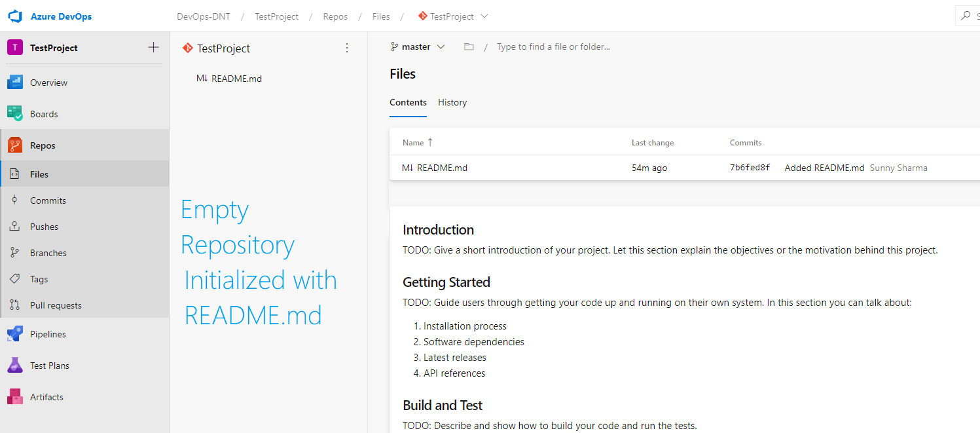Open the master branch selector
Screen dimensions: 980x433
(x=418, y=47)
